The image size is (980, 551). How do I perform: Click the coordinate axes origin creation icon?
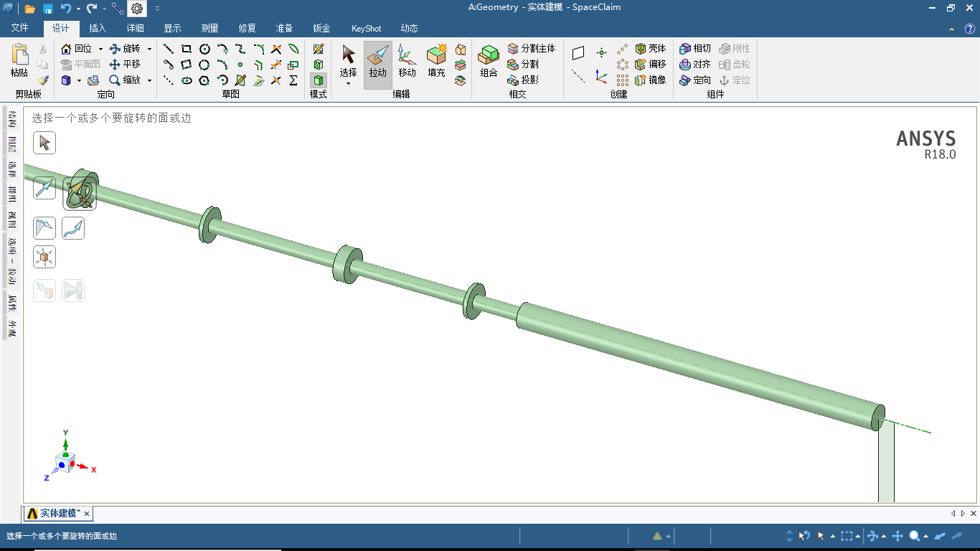(601, 77)
